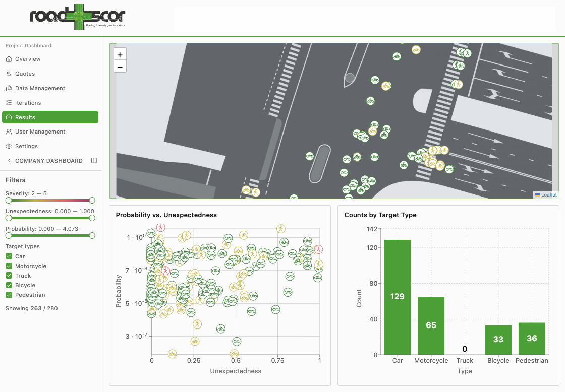Open the Iterations menu item

click(28, 103)
